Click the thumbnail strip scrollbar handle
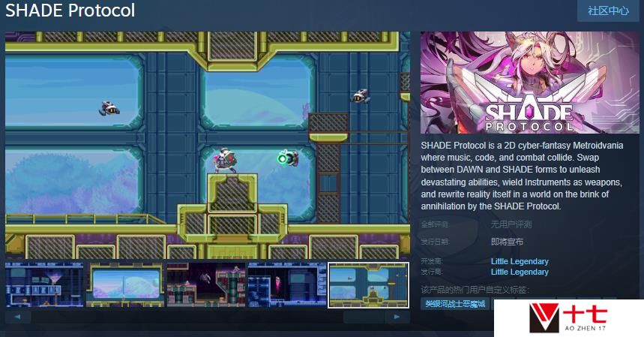This screenshot has height=337, width=644. 364,317
